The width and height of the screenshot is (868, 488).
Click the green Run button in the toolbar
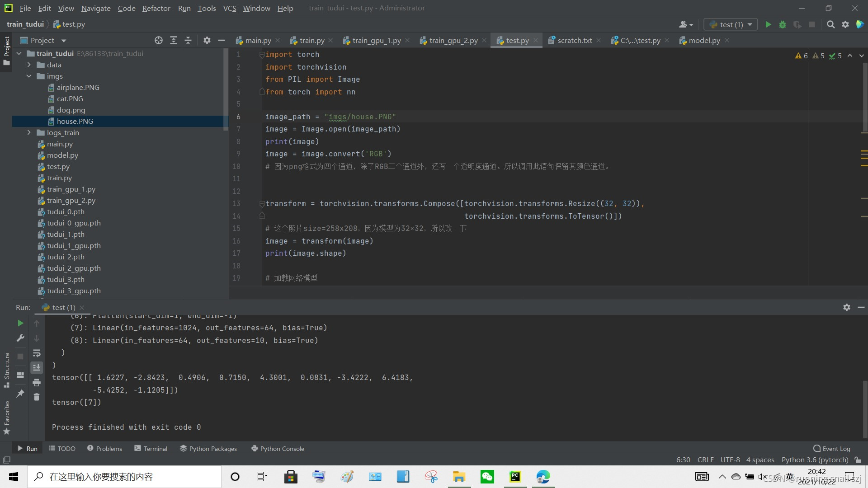point(768,24)
